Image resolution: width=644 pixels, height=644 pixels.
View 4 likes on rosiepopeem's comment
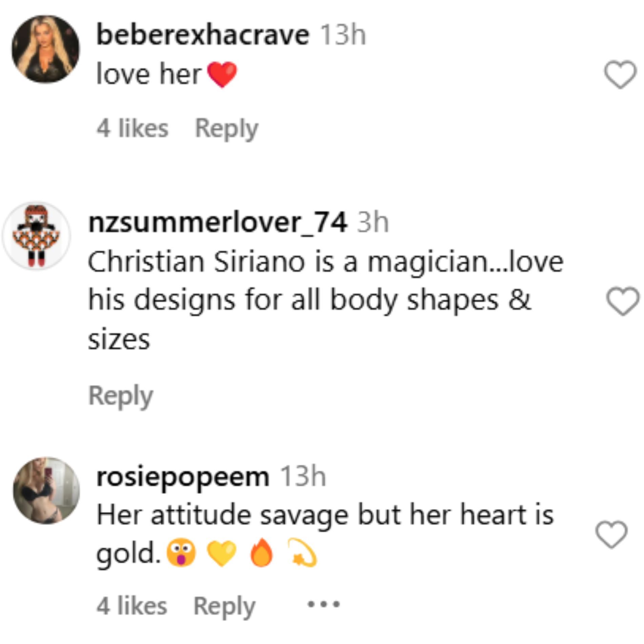(x=132, y=606)
